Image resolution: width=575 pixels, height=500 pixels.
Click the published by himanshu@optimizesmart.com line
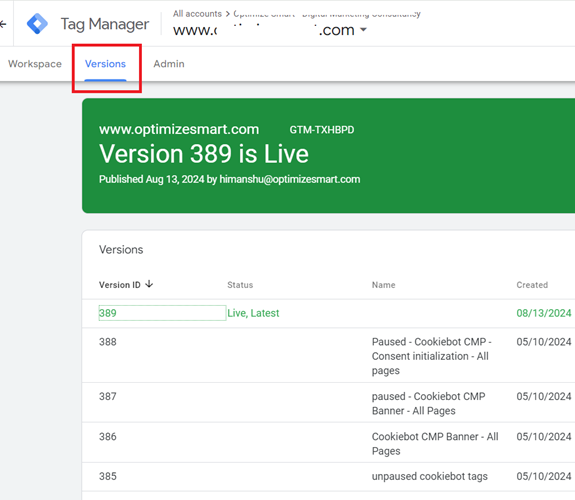[x=230, y=179]
